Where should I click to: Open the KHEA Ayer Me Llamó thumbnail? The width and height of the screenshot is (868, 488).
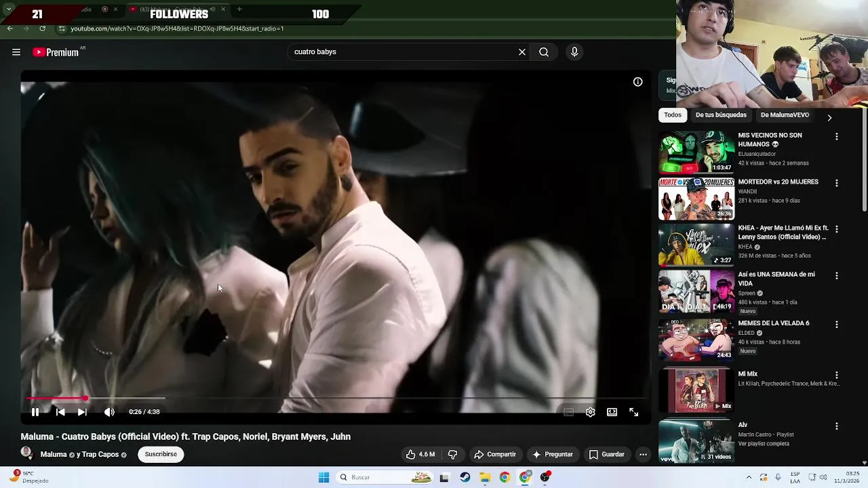696,245
